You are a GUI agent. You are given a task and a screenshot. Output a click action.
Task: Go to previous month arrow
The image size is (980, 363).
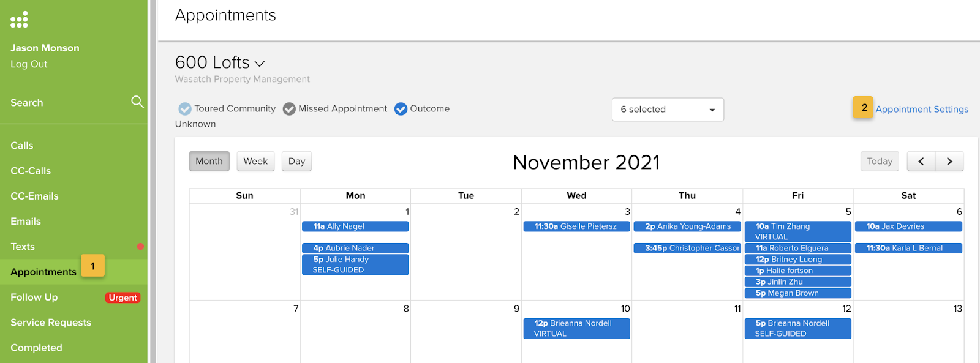tap(921, 161)
